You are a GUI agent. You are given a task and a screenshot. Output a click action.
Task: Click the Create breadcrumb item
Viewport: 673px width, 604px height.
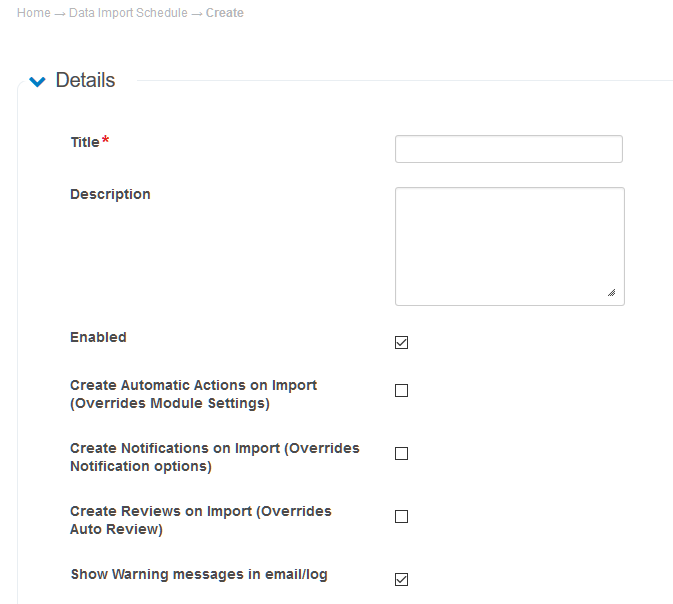(225, 13)
